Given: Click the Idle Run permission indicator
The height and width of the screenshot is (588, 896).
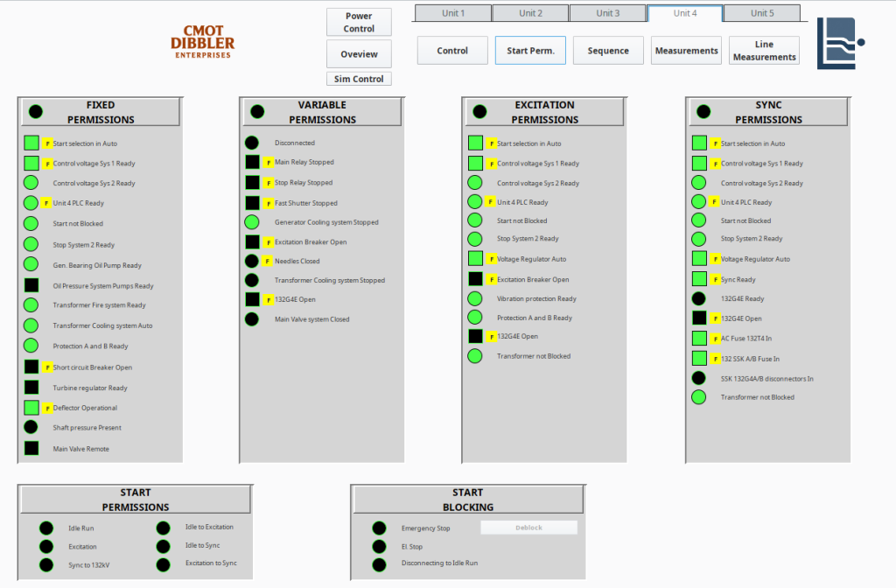Looking at the screenshot, I should pos(45,528).
